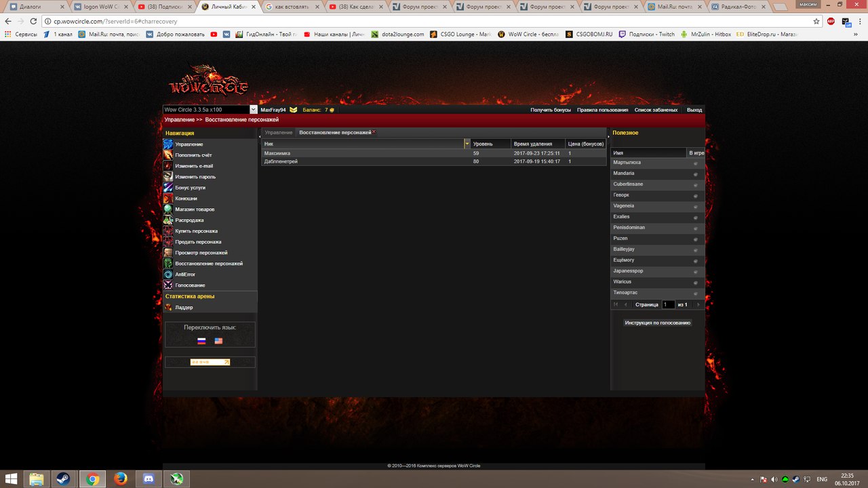Click the Пополнить счёт sidebar icon

(x=167, y=155)
